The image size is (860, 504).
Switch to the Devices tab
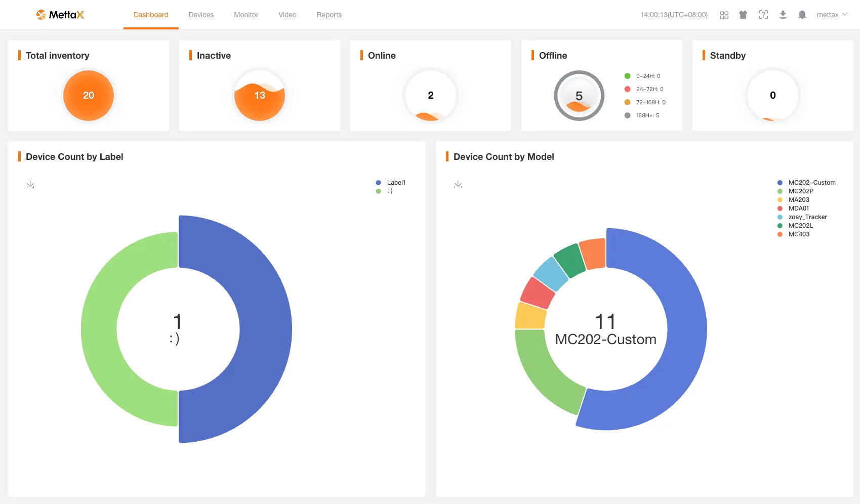point(201,15)
